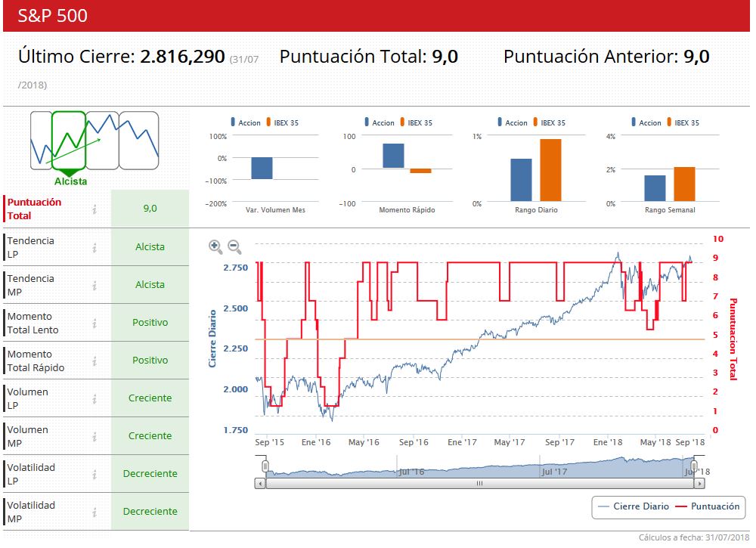Viewport: 756px width, 548px height.
Task: Click the navigator scrollbar thumb grip
Action: [479, 483]
